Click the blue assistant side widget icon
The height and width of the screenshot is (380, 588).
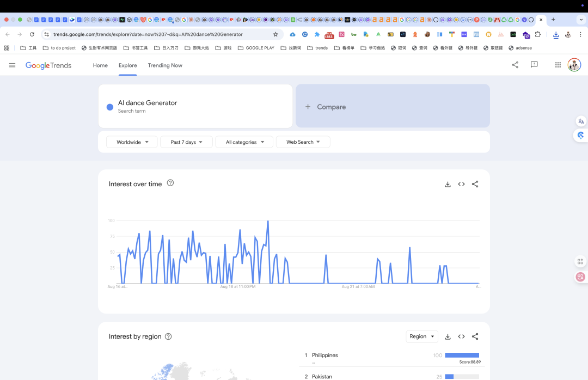click(581, 135)
